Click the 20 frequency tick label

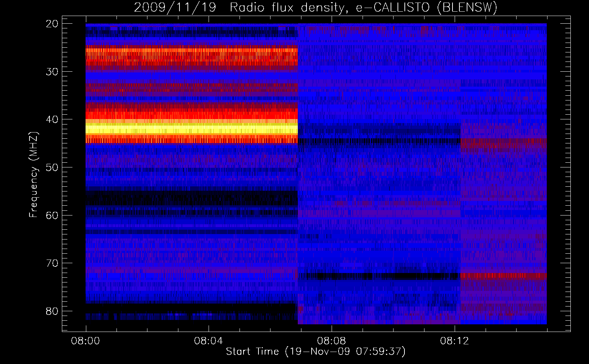tap(52, 24)
